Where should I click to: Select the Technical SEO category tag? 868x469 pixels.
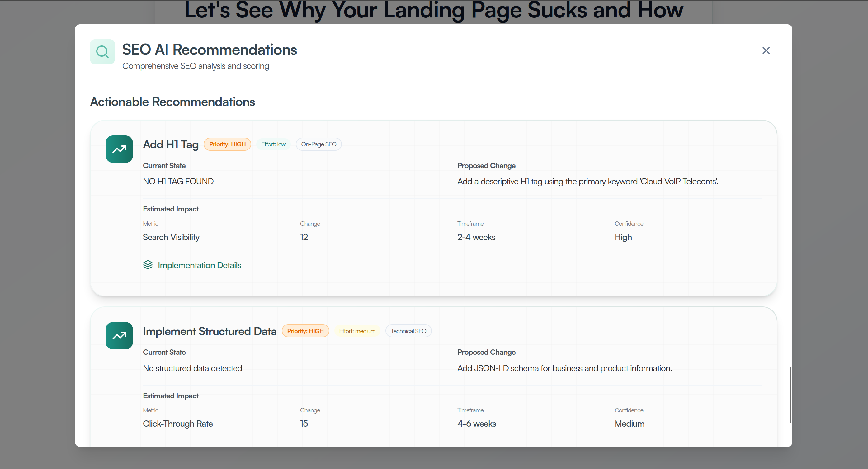pyautogui.click(x=408, y=331)
